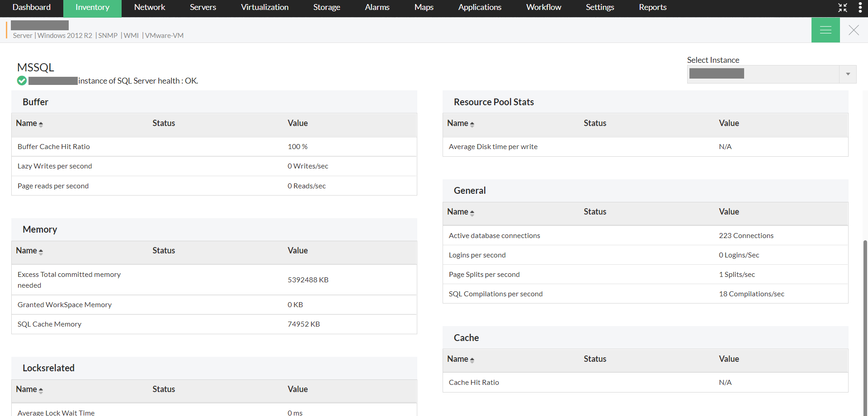Switch to the Virtualization tab

264,7
